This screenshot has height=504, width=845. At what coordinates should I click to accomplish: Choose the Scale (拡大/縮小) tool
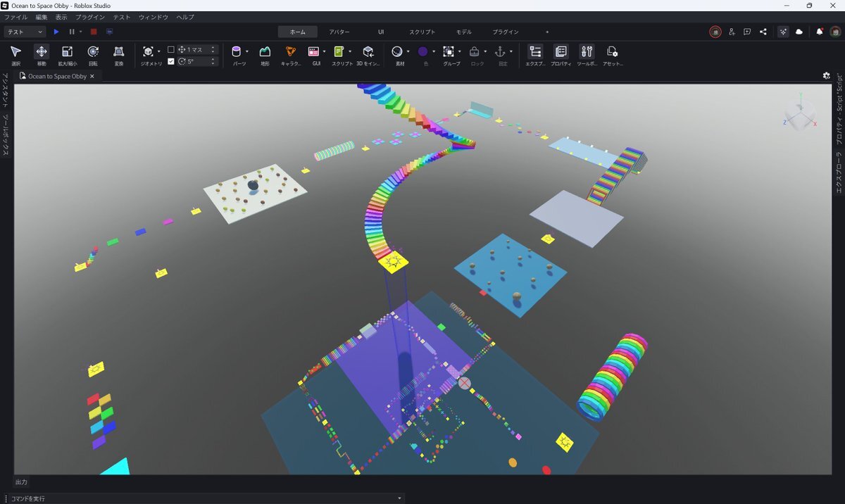67,52
